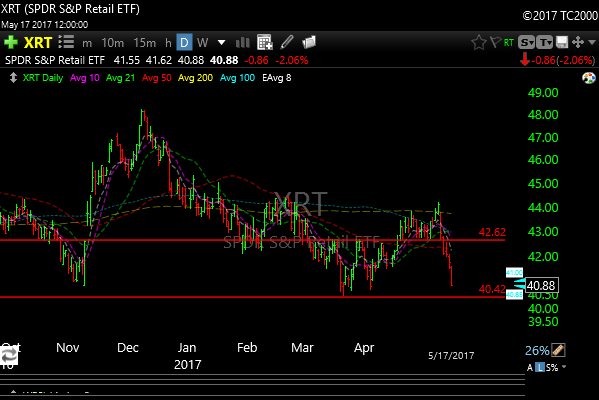Select the Weekly 'W' timeframe

tap(202, 42)
